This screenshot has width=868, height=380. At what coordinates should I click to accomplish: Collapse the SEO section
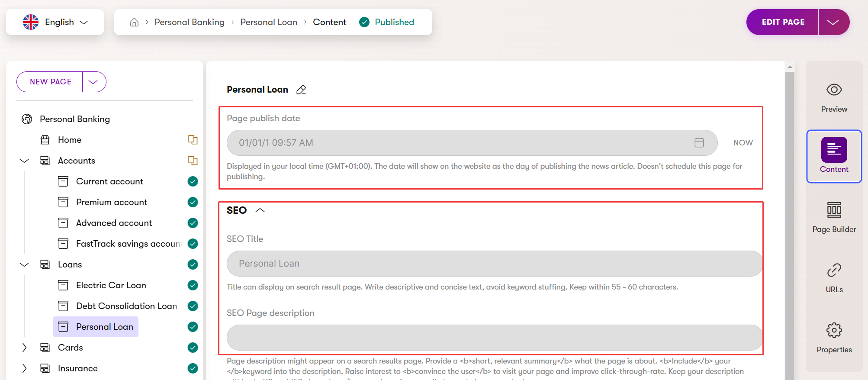click(x=260, y=210)
